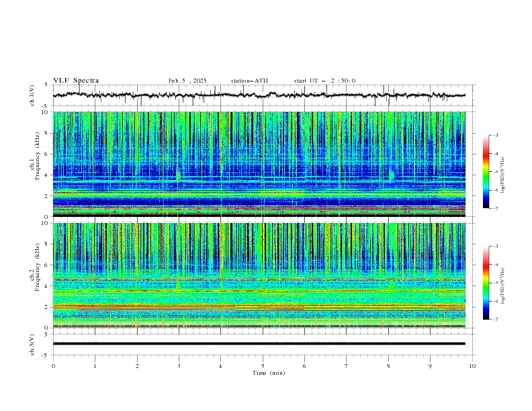Click the "5" tick of the ch.1(V) axis

(x=46, y=85)
